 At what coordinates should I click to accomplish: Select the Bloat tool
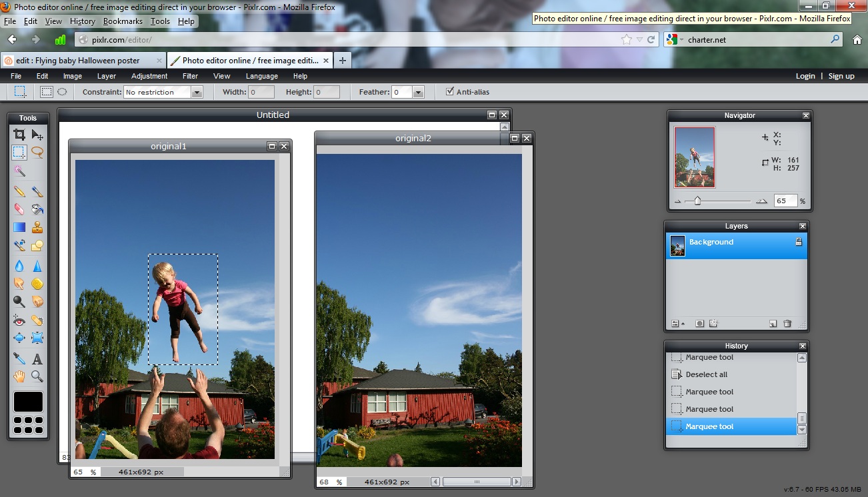click(19, 338)
